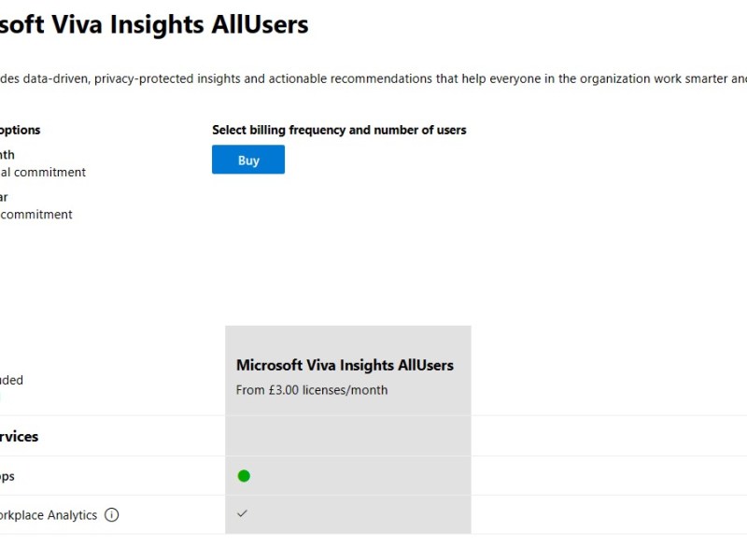Click the annual commitment text

tap(42, 172)
